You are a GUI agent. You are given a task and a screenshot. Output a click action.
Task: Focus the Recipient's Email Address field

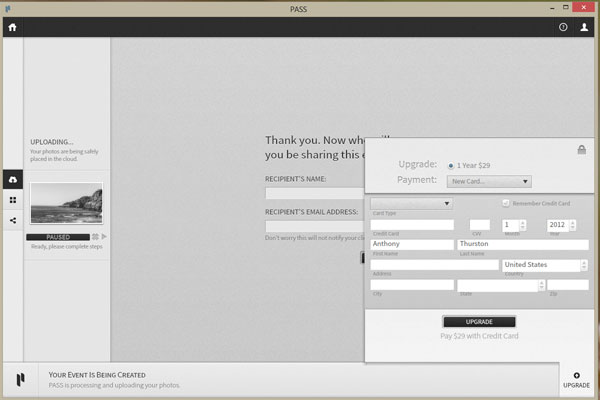tap(315, 226)
